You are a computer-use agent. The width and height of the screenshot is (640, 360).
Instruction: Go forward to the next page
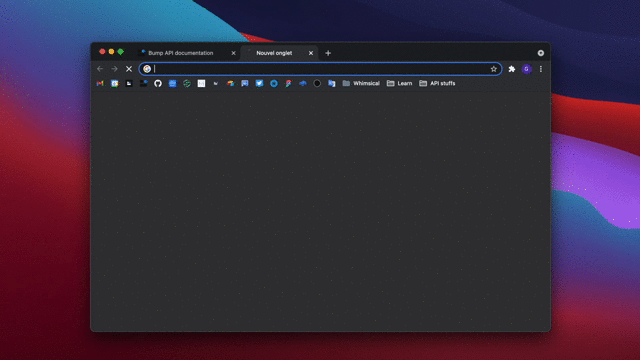tap(114, 69)
